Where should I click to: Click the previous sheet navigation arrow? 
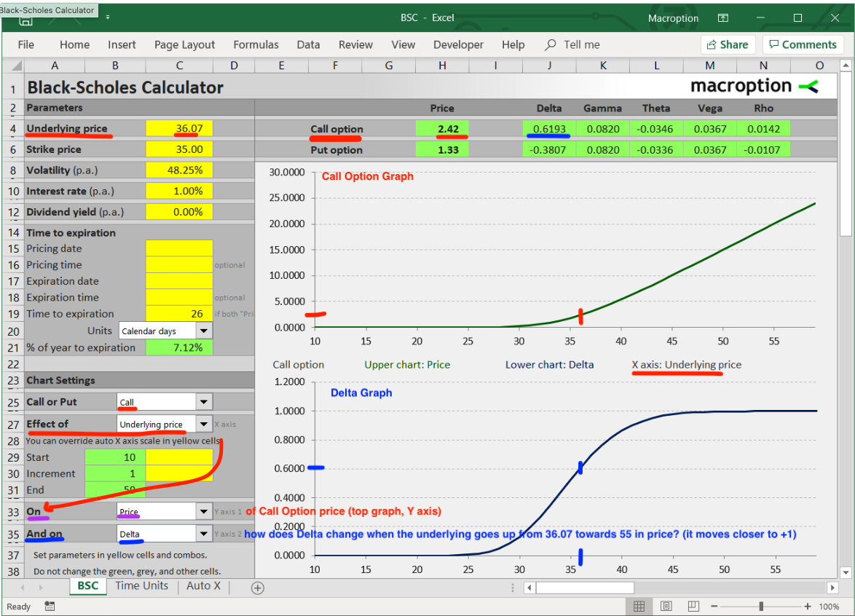[23, 588]
